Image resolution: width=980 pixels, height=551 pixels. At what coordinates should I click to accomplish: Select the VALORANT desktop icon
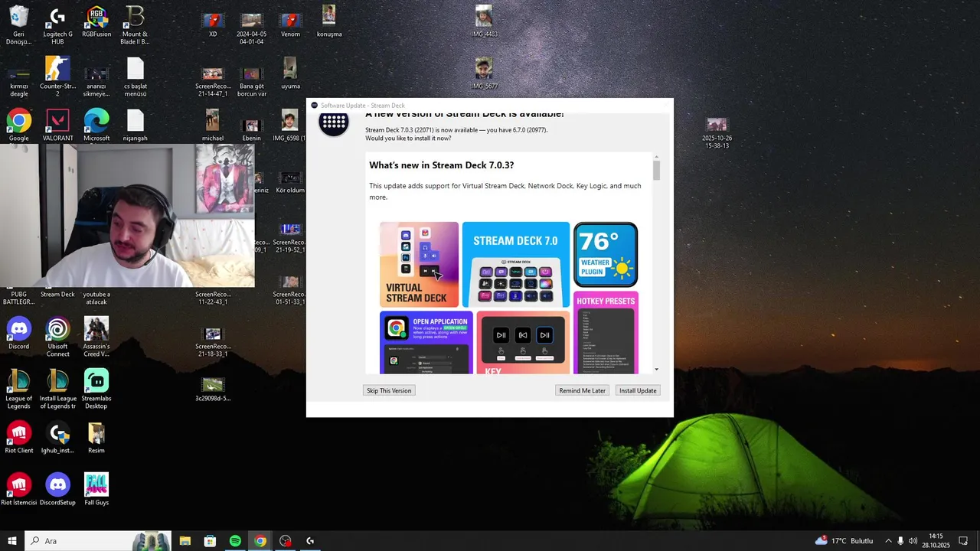57,126
